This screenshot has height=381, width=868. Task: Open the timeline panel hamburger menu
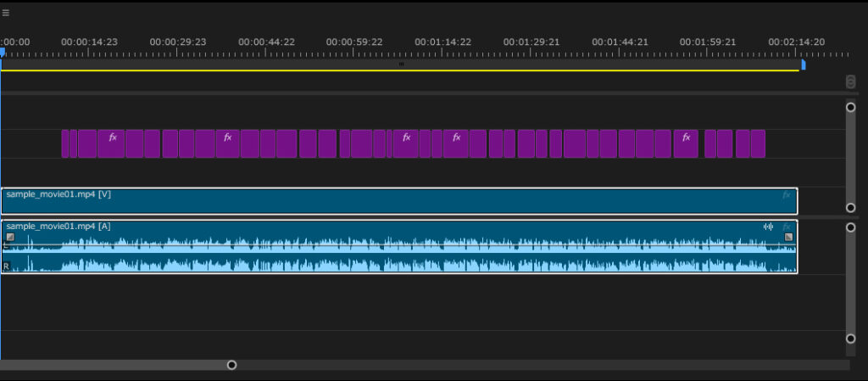click(x=5, y=13)
